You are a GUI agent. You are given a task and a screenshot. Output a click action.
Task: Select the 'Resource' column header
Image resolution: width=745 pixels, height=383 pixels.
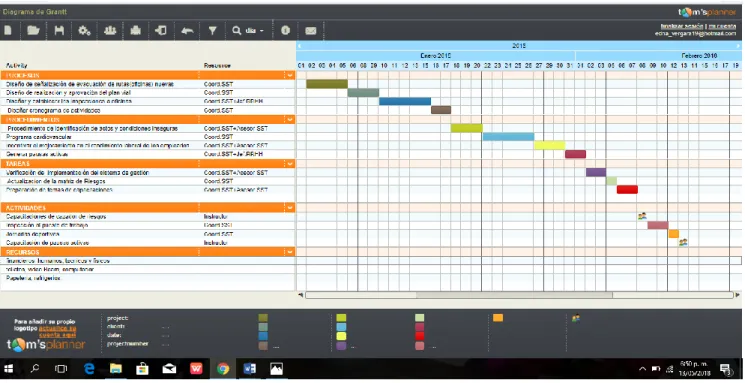coord(217,66)
